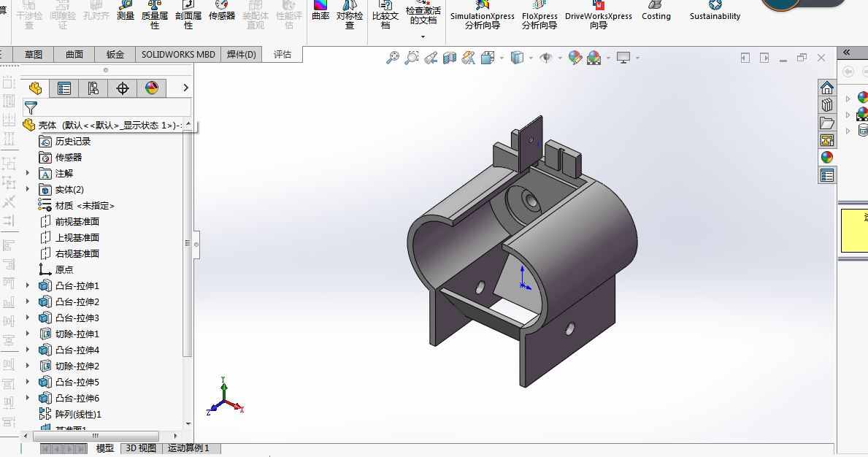Screen dimensions: 868x457
Task: Open the SOLIDWORKS MBD ribbon tab
Action: pyautogui.click(x=178, y=54)
